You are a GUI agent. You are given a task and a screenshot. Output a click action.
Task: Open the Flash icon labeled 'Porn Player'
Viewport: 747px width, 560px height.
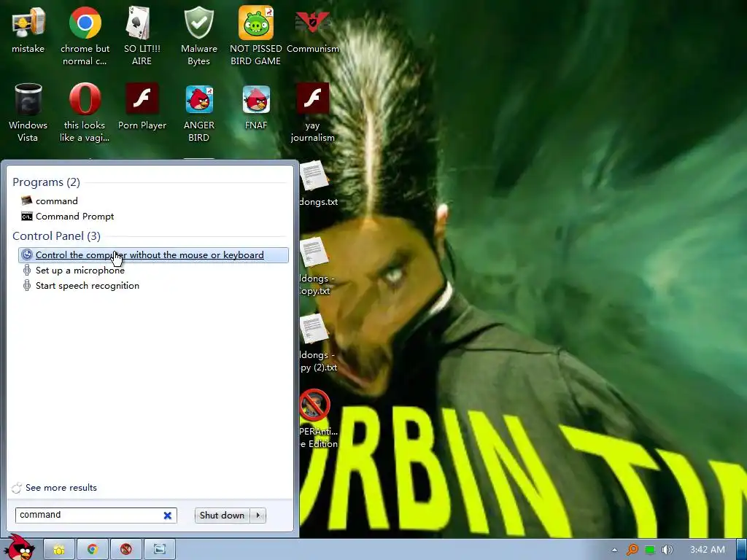point(142,106)
